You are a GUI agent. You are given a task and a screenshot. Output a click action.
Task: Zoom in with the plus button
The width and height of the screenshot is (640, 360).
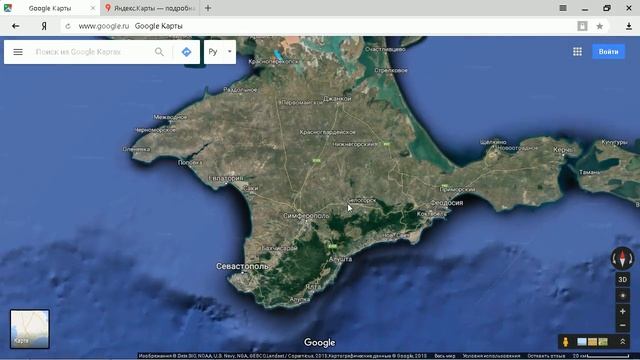[x=622, y=311]
